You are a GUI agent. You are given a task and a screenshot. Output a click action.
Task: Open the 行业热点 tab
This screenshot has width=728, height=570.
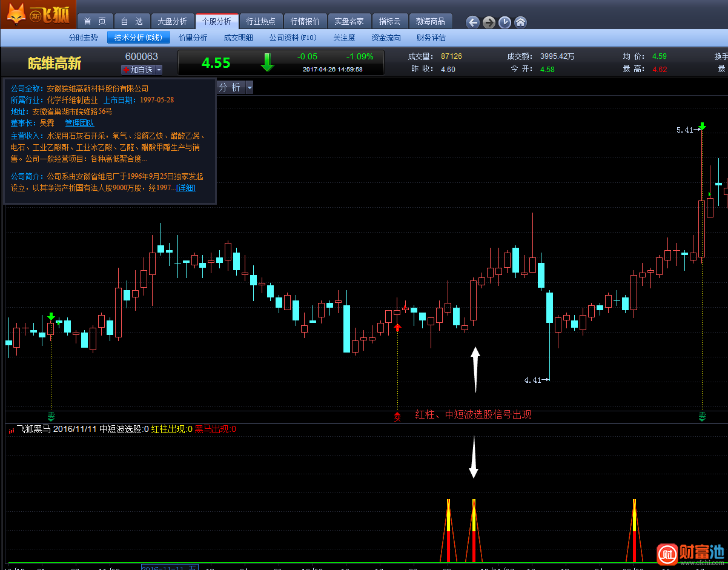tap(260, 21)
